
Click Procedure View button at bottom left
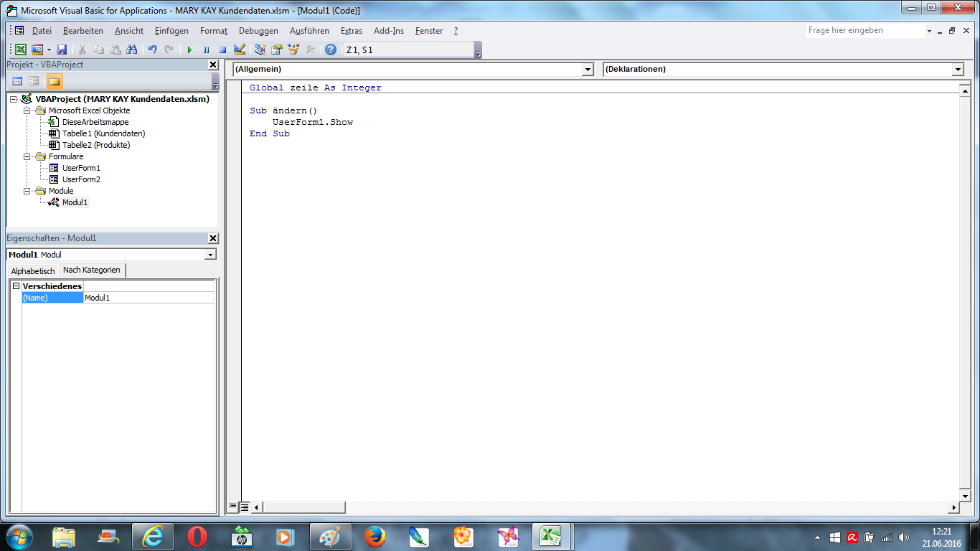click(232, 507)
